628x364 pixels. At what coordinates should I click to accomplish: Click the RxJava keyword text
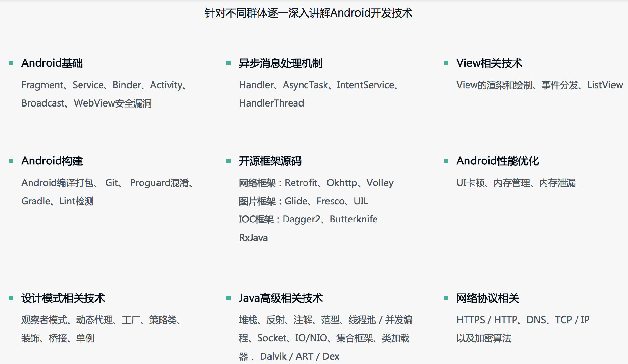coord(253,237)
